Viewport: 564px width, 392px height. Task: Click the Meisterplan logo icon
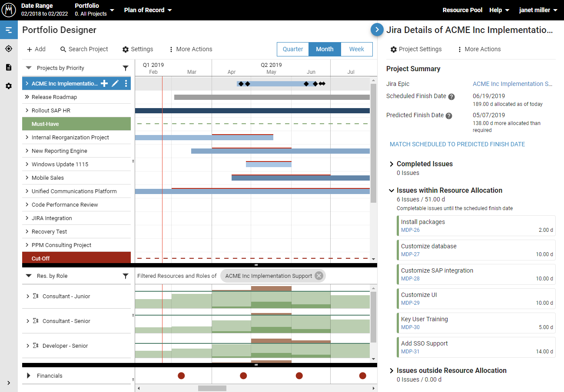9,10
